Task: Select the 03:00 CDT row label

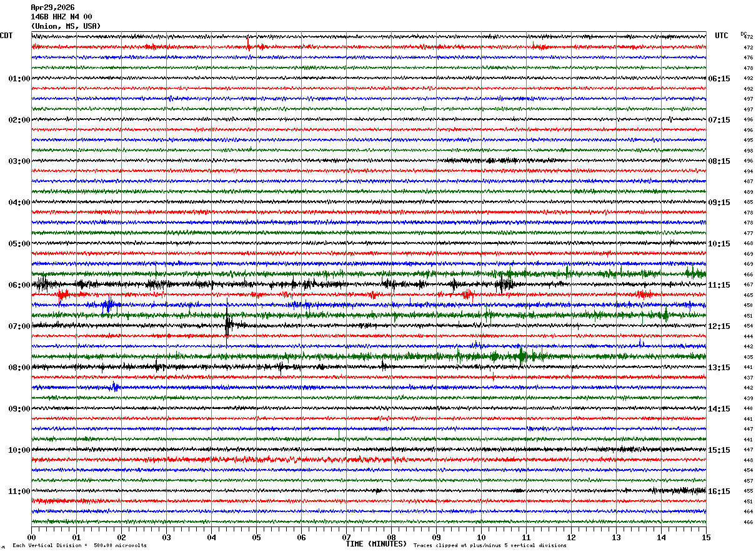Action: pyautogui.click(x=19, y=161)
